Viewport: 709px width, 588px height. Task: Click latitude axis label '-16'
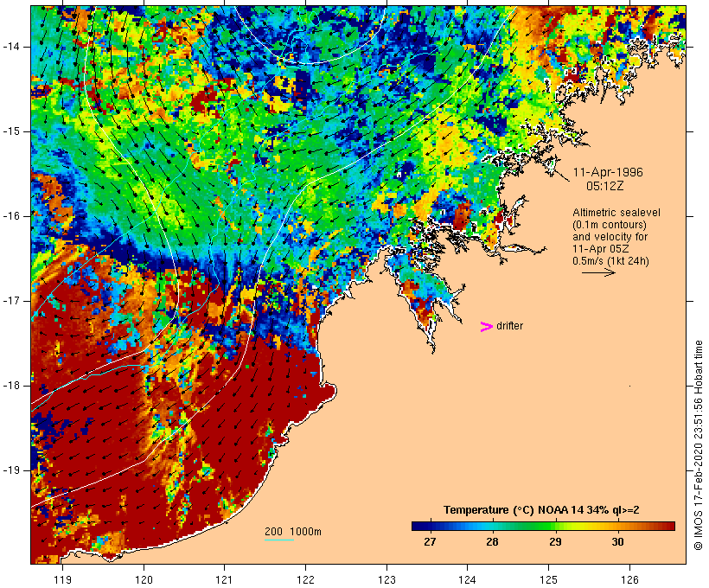[x=11, y=216]
